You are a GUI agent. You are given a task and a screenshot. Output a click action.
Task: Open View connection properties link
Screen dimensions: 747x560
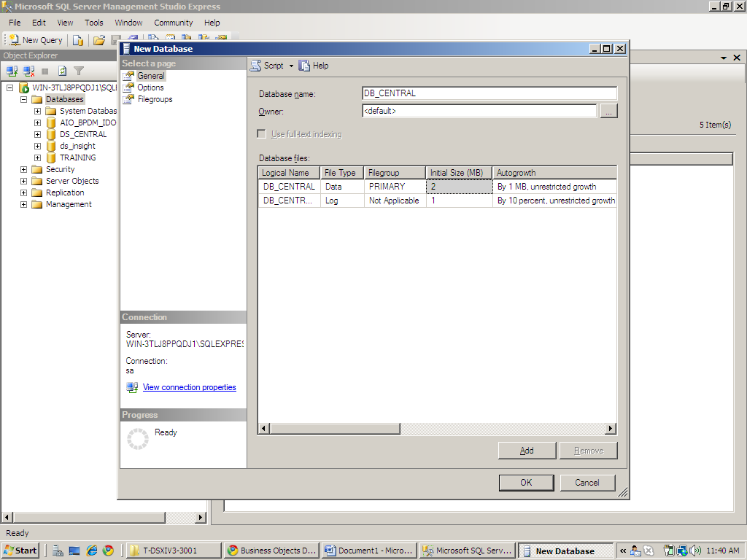tap(189, 387)
